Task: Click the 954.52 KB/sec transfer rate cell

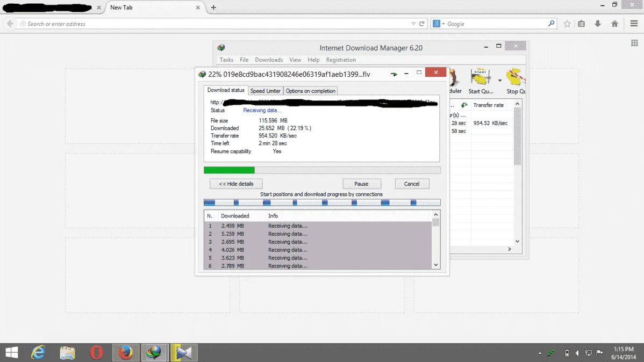Action: 490,123
